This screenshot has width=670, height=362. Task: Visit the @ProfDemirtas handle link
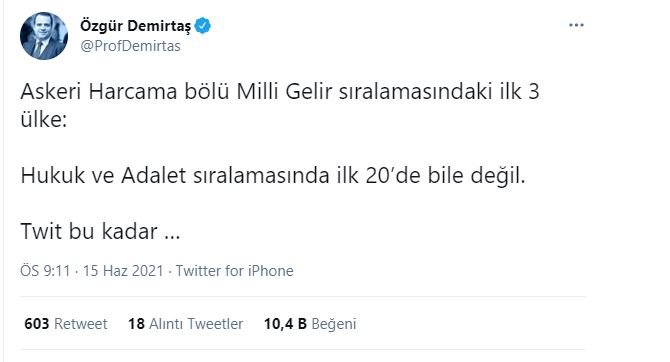[130, 46]
